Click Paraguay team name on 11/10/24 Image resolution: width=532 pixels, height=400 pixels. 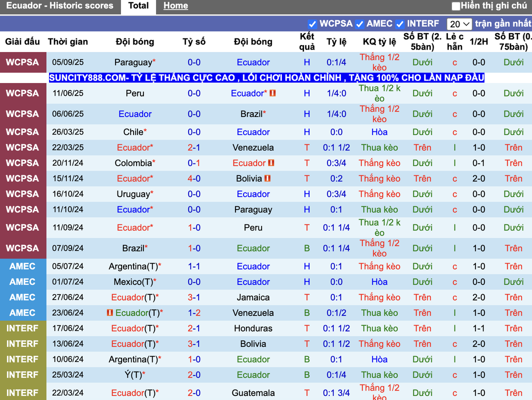pyautogui.click(x=253, y=209)
